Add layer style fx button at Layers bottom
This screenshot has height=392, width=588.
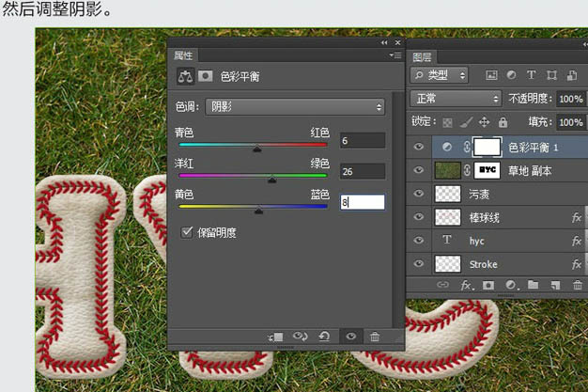(467, 286)
